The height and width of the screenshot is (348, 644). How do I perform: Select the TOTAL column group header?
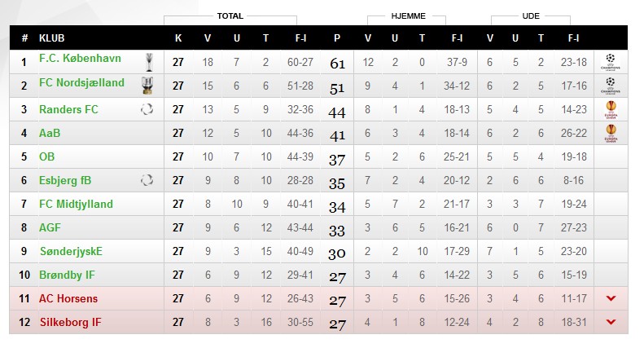click(x=230, y=16)
